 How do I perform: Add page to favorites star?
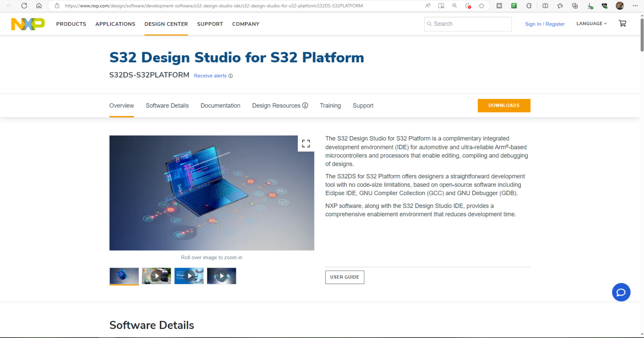[481, 6]
